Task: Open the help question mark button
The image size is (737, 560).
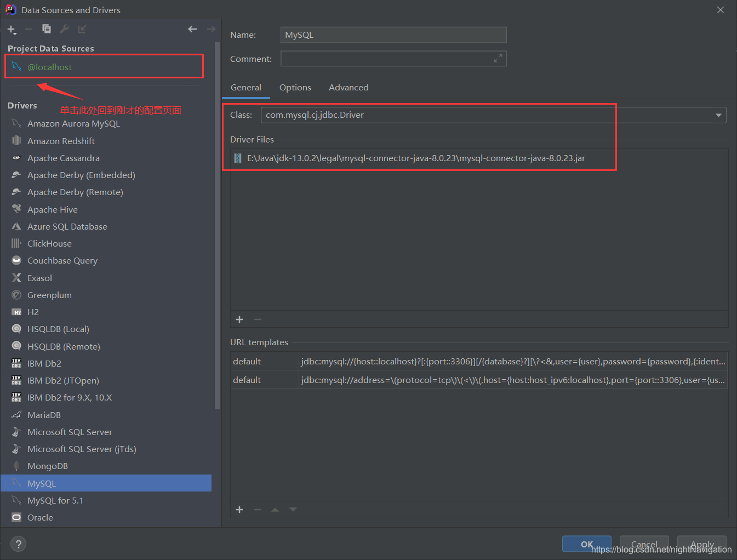Action: 18,544
